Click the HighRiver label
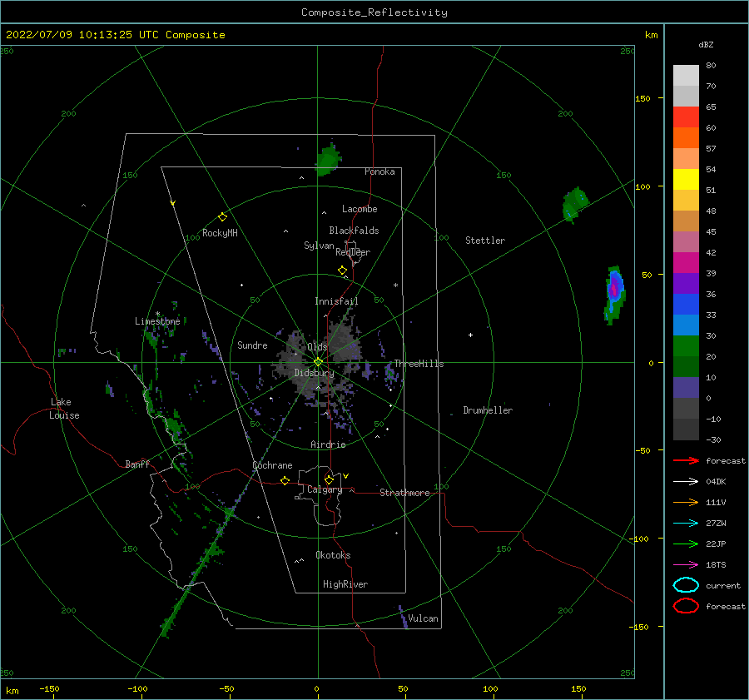The width and height of the screenshot is (749, 700). [x=345, y=584]
